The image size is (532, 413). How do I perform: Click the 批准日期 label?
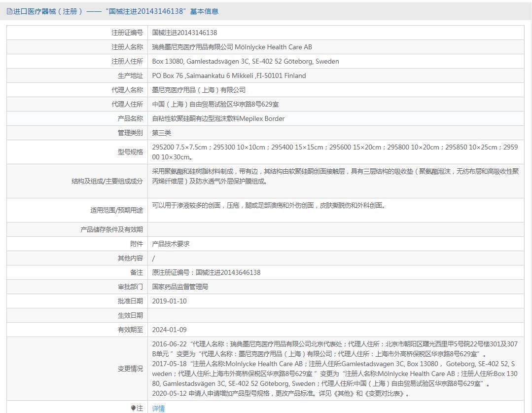tap(130, 300)
